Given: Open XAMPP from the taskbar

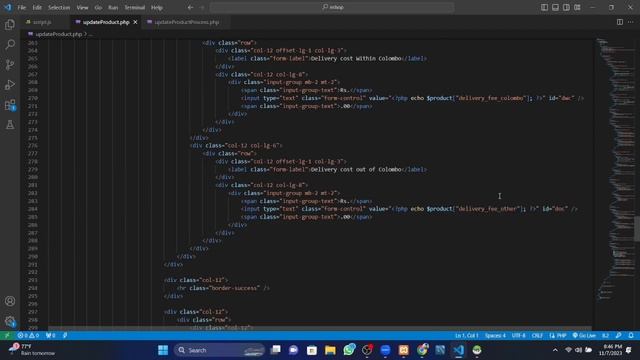Looking at the screenshot, I should click(404, 350).
